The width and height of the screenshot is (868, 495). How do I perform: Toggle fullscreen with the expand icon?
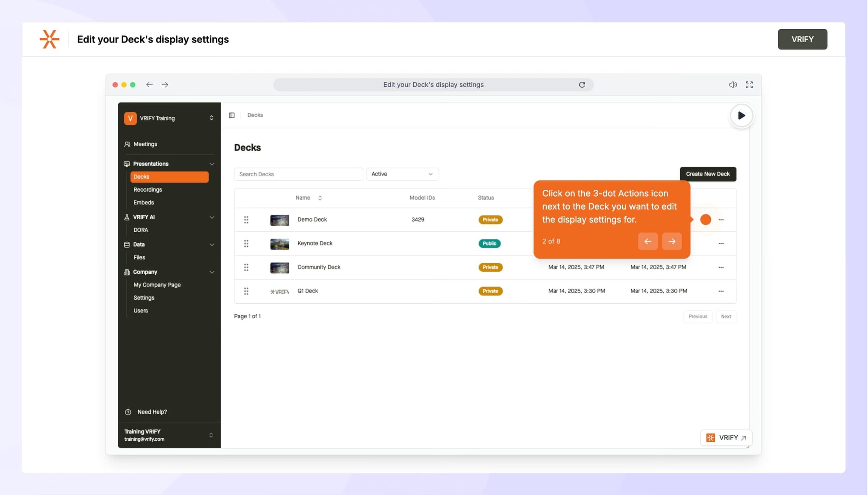(749, 84)
